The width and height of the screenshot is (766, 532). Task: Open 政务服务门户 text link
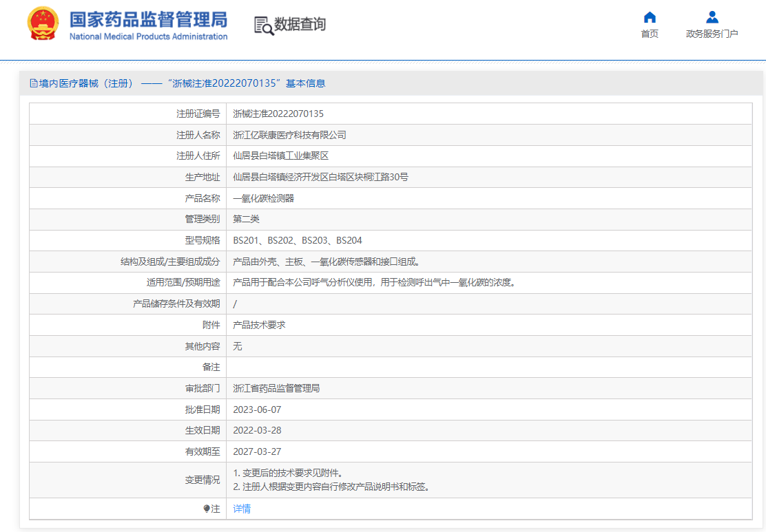712,34
